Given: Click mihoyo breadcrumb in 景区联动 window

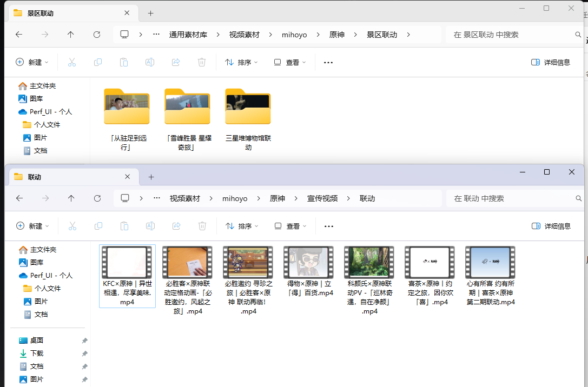Looking at the screenshot, I should [294, 35].
